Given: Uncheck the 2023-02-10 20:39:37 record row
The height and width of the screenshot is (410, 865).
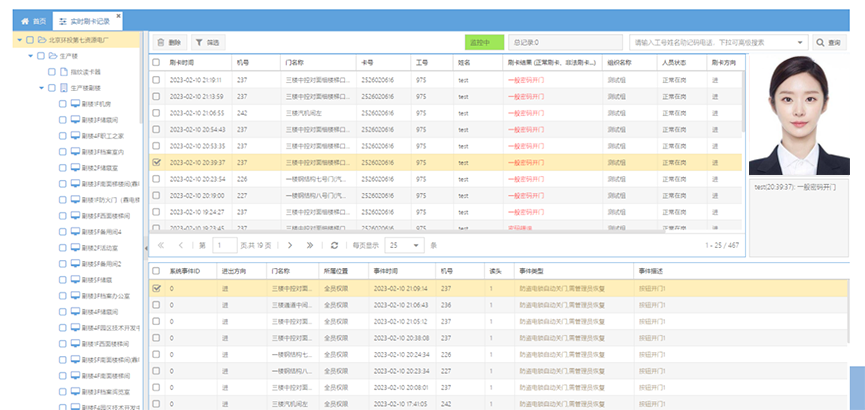Looking at the screenshot, I should (156, 161).
